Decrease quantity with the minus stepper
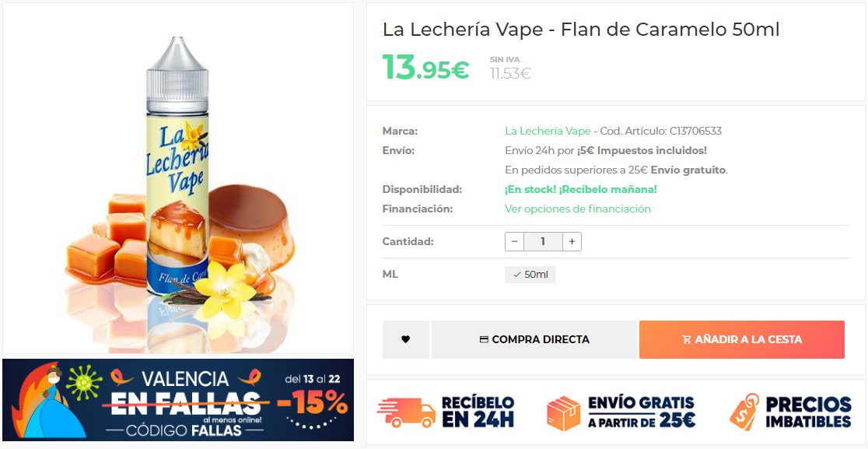 [x=514, y=241]
